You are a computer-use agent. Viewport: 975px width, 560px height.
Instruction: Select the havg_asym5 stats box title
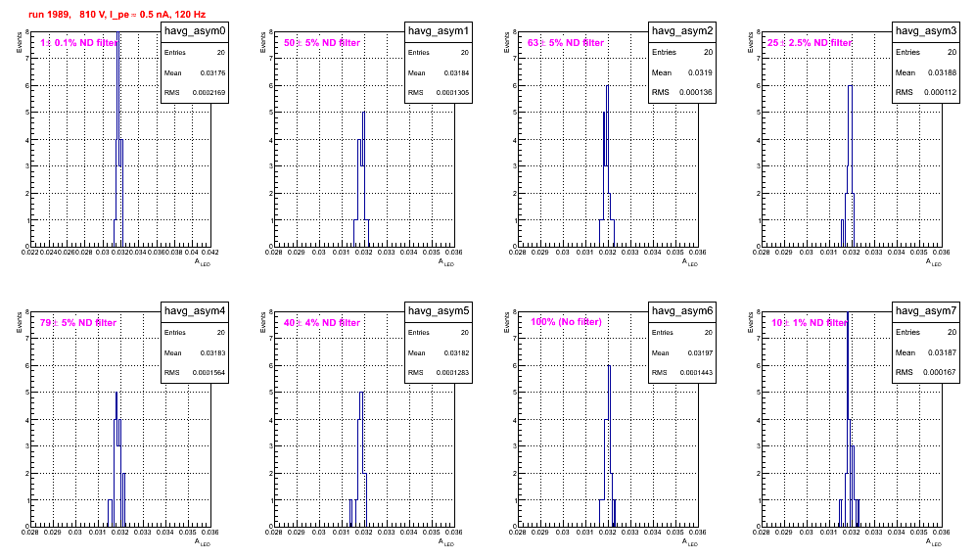[x=439, y=310]
